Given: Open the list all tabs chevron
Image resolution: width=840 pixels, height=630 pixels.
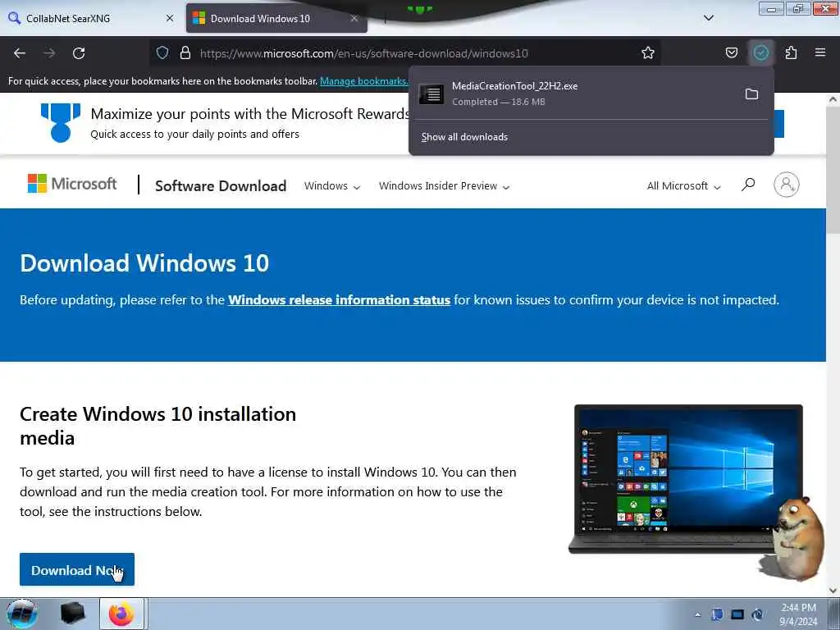Looking at the screenshot, I should pos(708,18).
